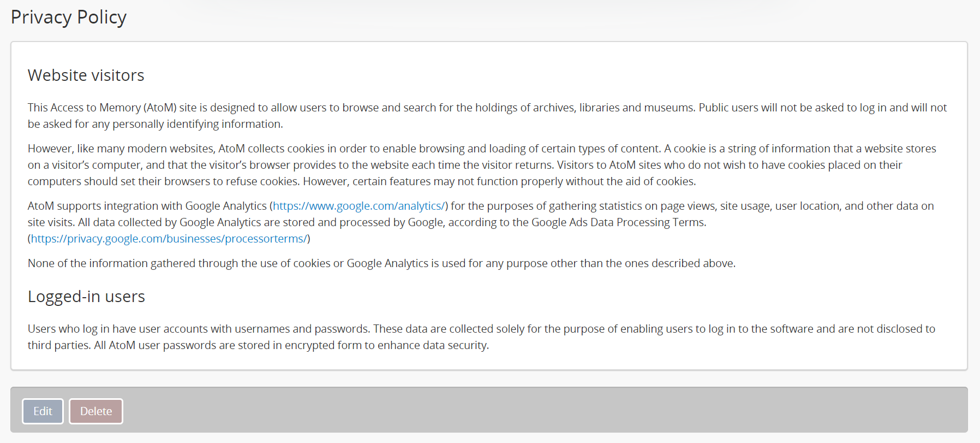This screenshot has height=443, width=980.
Task: Click the text "However, like many modern websites"
Action: coord(121,149)
